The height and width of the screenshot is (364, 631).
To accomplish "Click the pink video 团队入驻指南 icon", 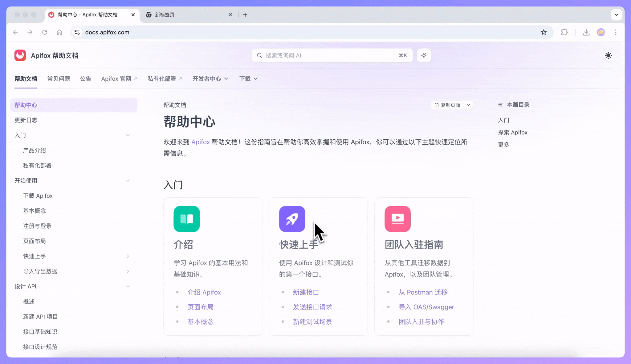I will (x=398, y=219).
